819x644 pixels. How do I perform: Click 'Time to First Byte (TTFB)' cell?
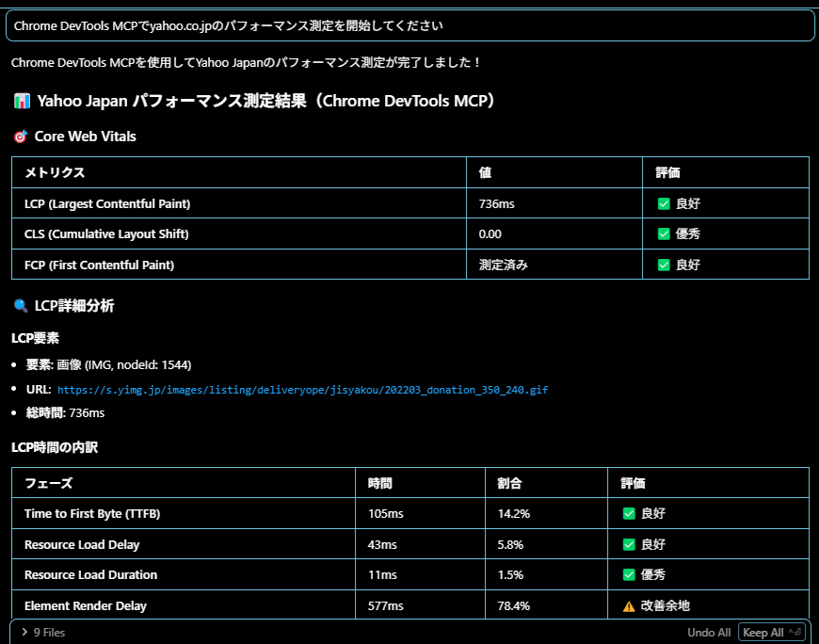(x=184, y=513)
